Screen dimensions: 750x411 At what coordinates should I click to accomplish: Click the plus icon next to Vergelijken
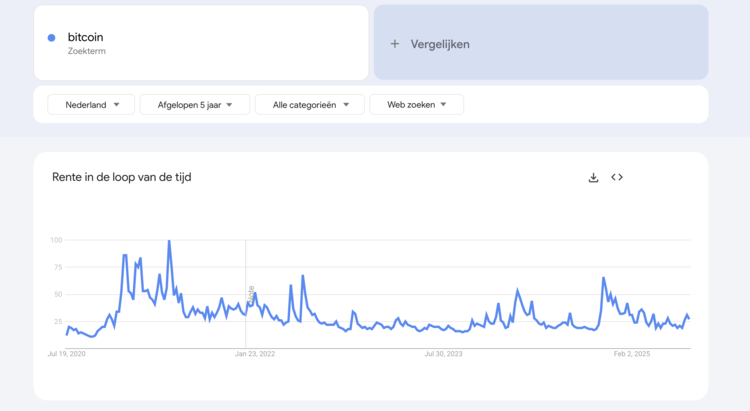(395, 44)
